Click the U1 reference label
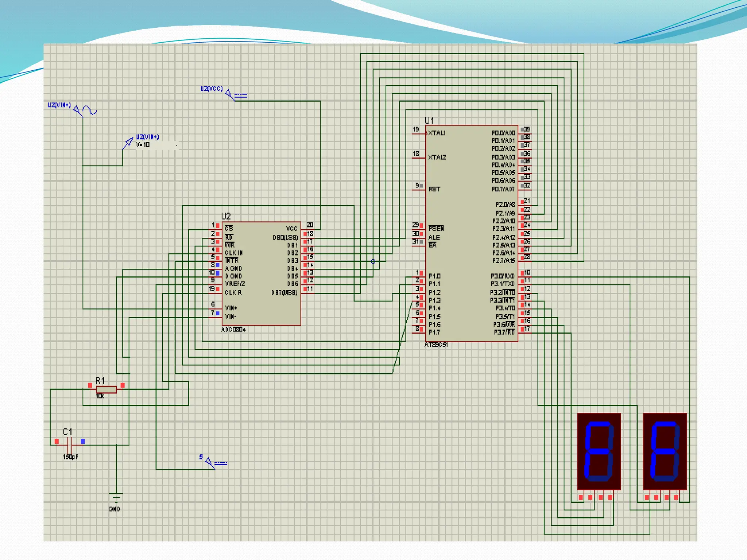This screenshot has width=747, height=560. 429,120
